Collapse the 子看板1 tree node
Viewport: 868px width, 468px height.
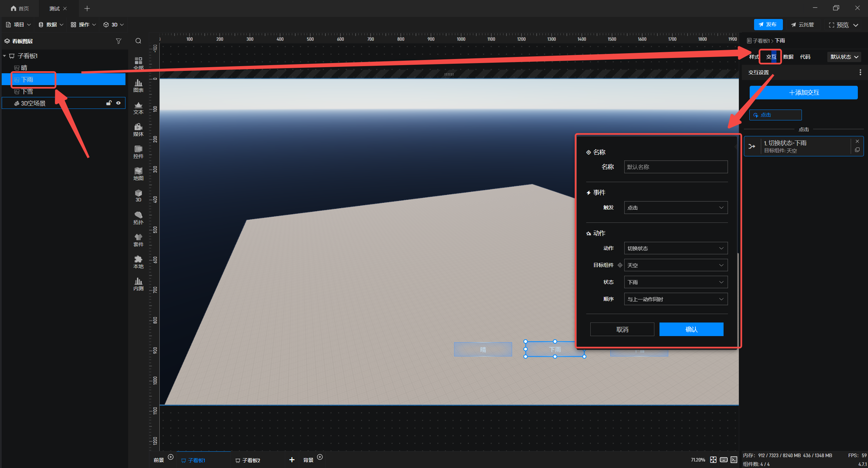5,56
